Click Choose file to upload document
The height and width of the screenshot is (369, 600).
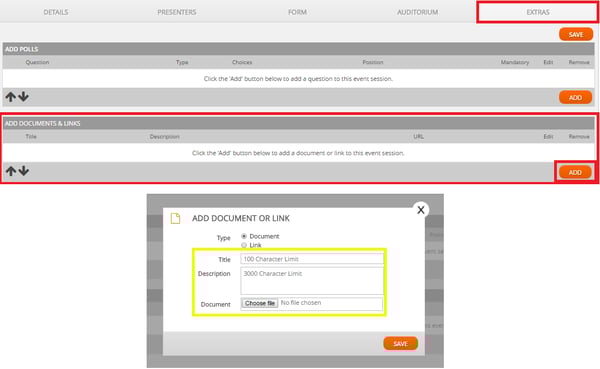coord(260,303)
